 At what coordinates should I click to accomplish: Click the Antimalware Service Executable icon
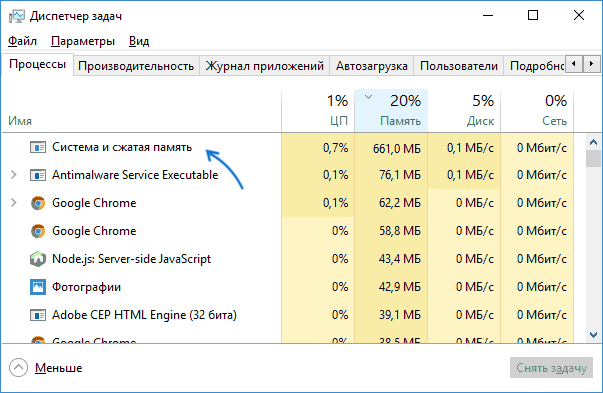38,175
